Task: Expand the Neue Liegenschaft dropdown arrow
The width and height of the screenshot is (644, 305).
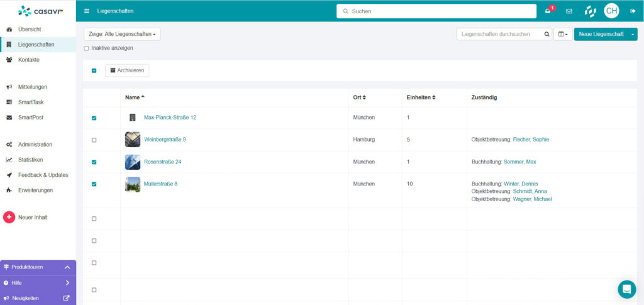Action: click(633, 34)
